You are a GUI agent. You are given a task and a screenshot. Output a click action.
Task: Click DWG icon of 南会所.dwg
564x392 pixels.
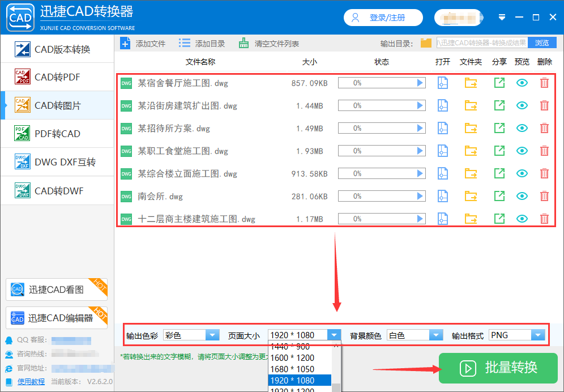[x=126, y=196]
